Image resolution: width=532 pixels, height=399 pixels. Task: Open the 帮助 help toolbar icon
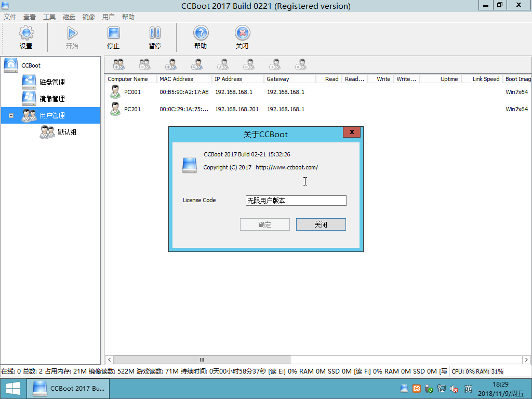coord(201,37)
